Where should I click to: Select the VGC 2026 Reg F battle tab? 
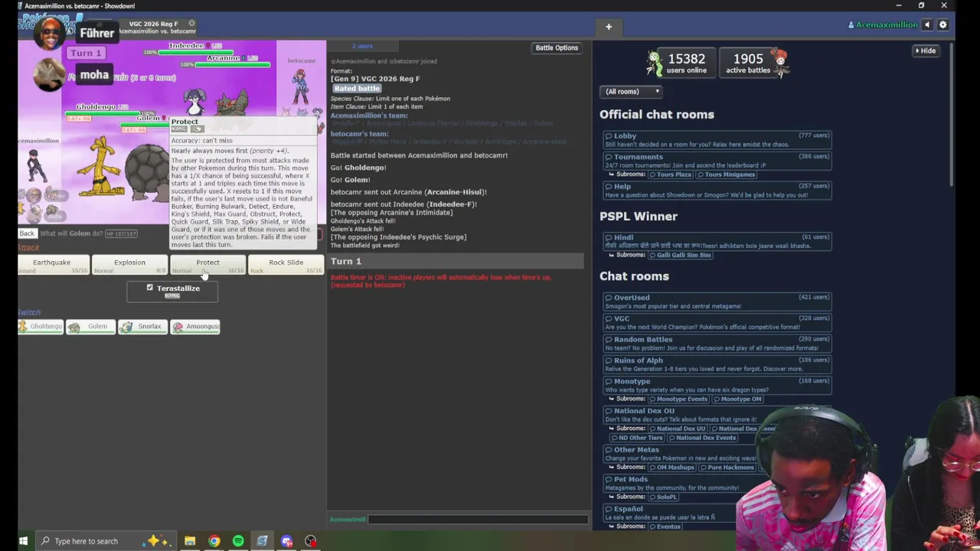(x=156, y=27)
